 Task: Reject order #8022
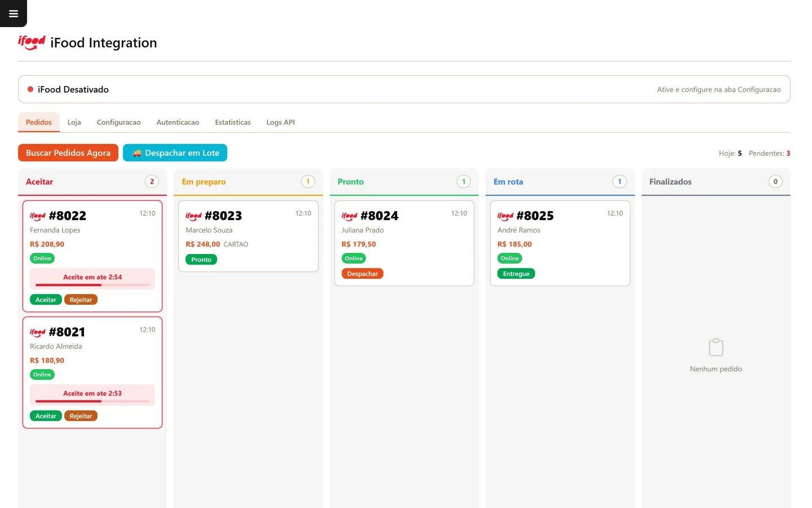coord(81,300)
